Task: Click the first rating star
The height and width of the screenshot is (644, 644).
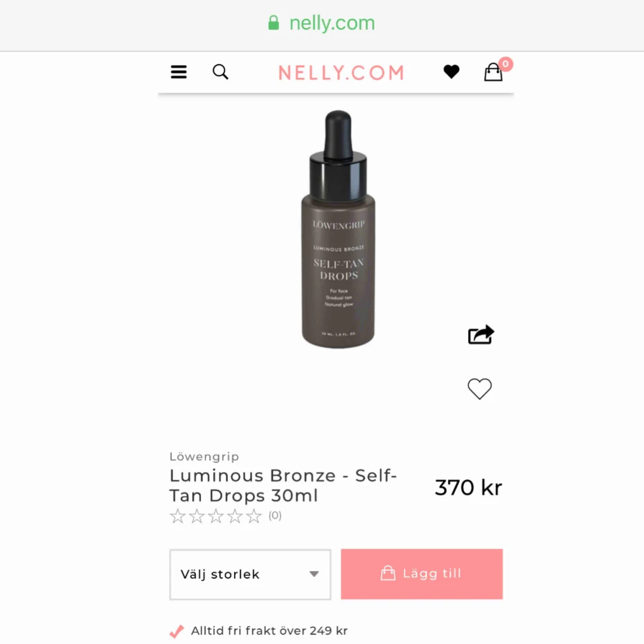Action: click(x=177, y=516)
